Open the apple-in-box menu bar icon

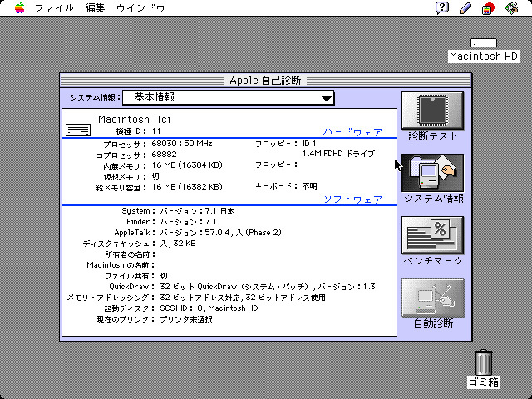tap(488, 8)
